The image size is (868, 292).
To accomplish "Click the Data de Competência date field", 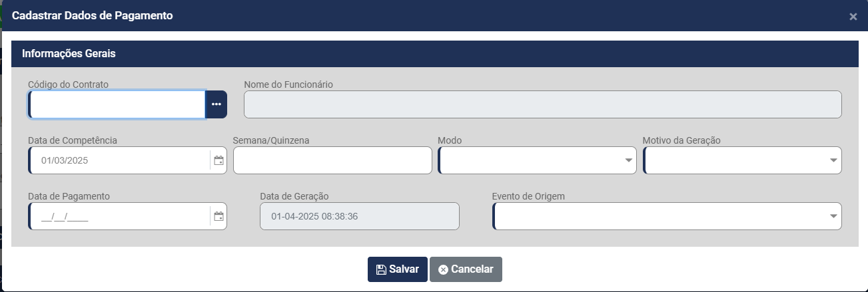I will click(120, 160).
